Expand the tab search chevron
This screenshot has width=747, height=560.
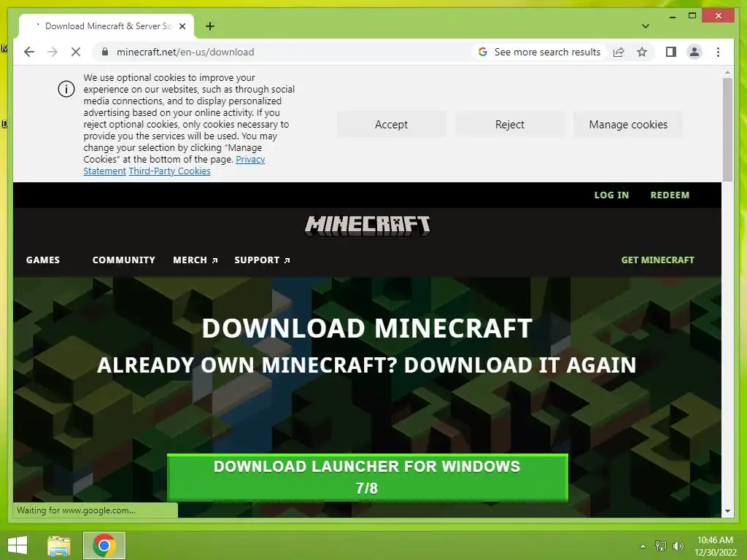(x=646, y=26)
